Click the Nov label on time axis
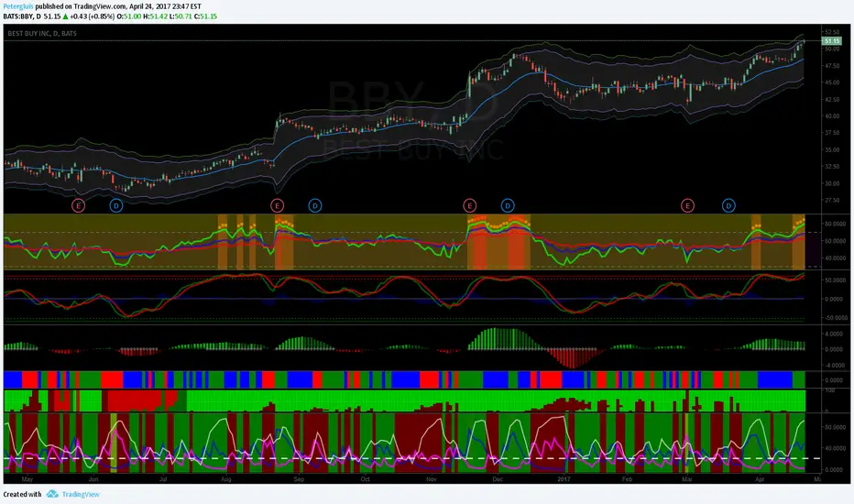The width and height of the screenshot is (854, 504). [x=432, y=479]
